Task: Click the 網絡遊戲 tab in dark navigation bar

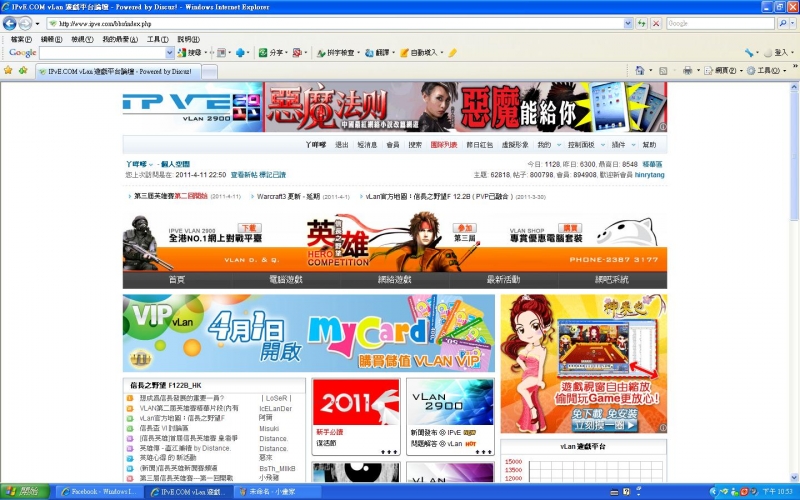Action: (394, 280)
